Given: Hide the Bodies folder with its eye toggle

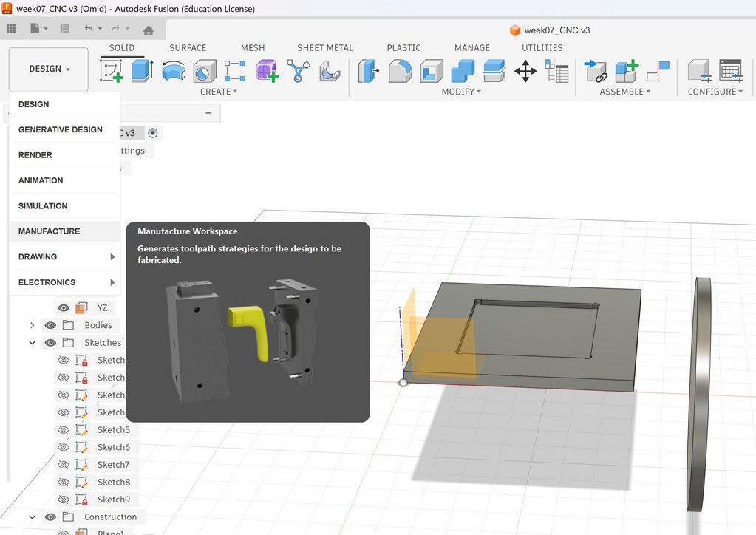Looking at the screenshot, I should (50, 325).
